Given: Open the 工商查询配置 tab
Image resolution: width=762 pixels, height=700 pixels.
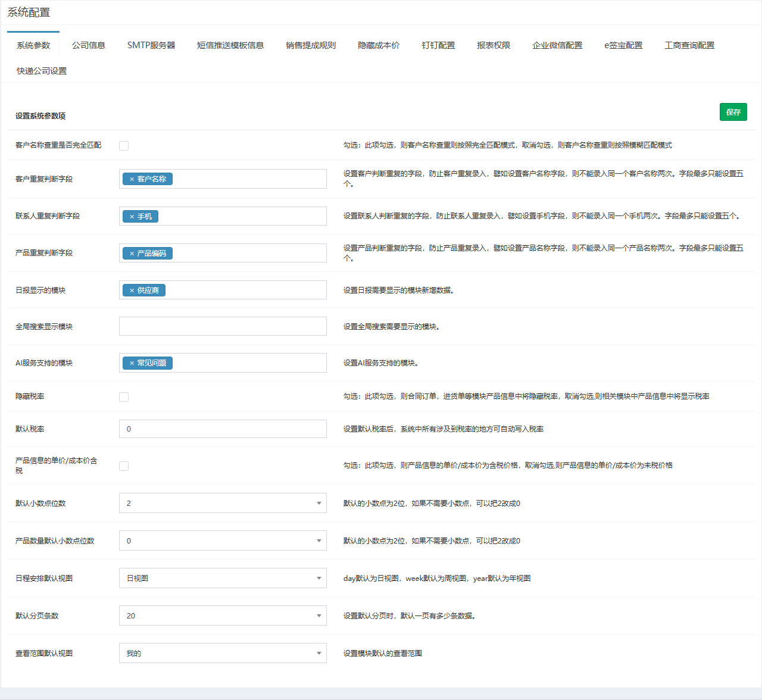Looking at the screenshot, I should 689,45.
